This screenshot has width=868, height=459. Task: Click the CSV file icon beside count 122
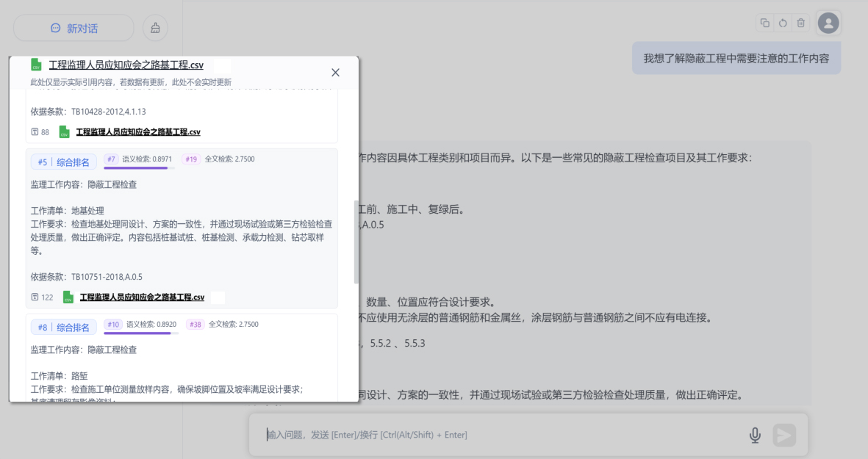(x=68, y=297)
